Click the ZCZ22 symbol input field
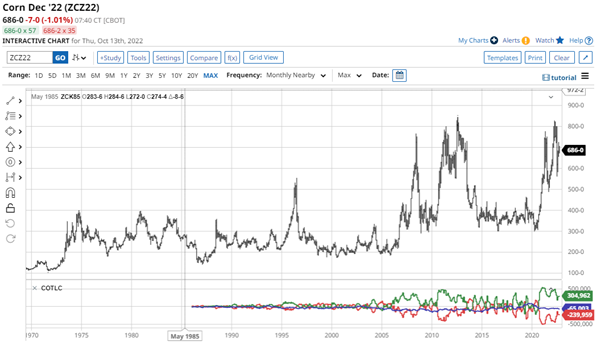 click(x=30, y=58)
